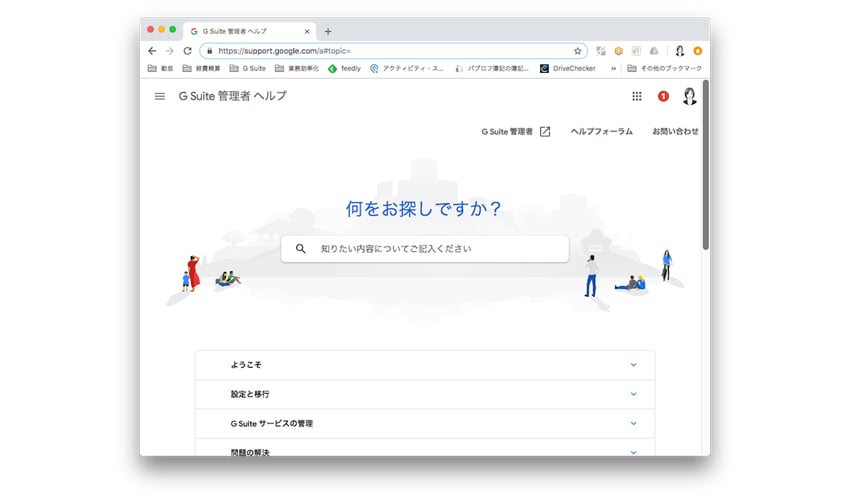Open the red notification badge
Image resolution: width=850 pixels, height=500 pixels.
point(664,97)
